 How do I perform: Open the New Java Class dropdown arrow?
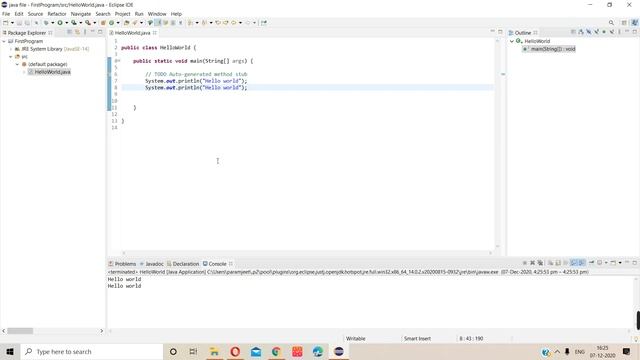coord(118,23)
